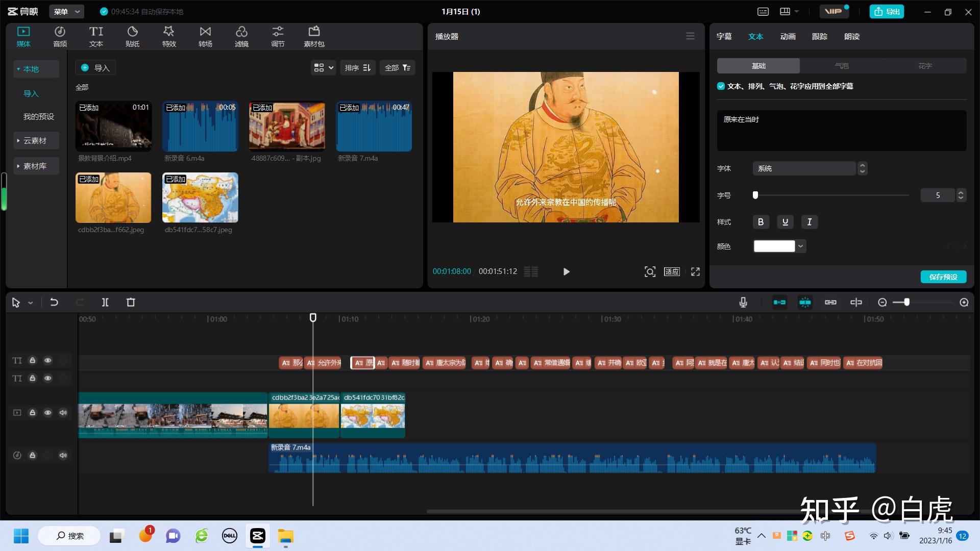Viewport: 980px width, 551px height.
Task: Toggle bold style B button
Action: 761,222
